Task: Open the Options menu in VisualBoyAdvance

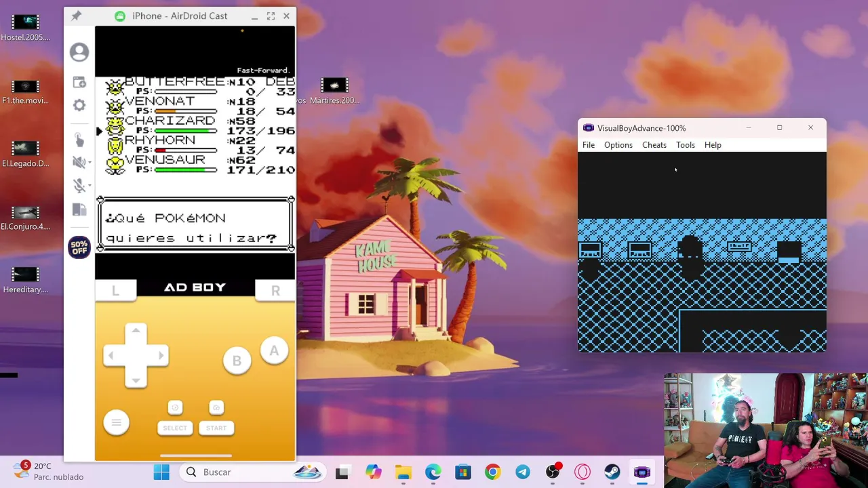Action: pos(618,145)
